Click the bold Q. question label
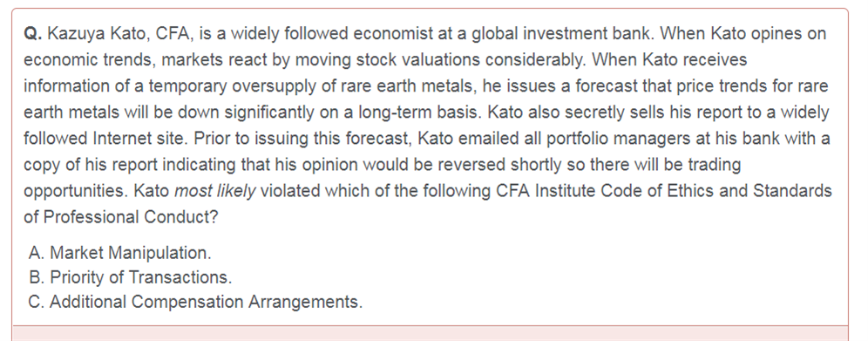The image size is (868, 341). 32,34
